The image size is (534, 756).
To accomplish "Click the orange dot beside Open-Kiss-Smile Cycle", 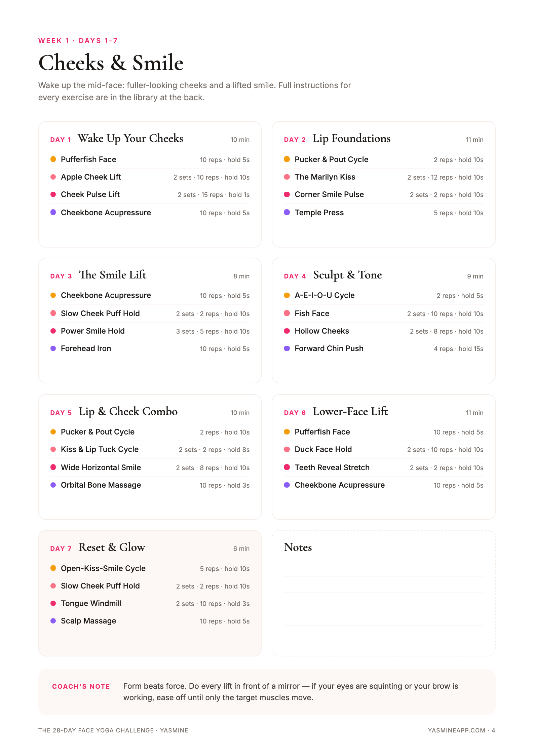I will coord(53,568).
